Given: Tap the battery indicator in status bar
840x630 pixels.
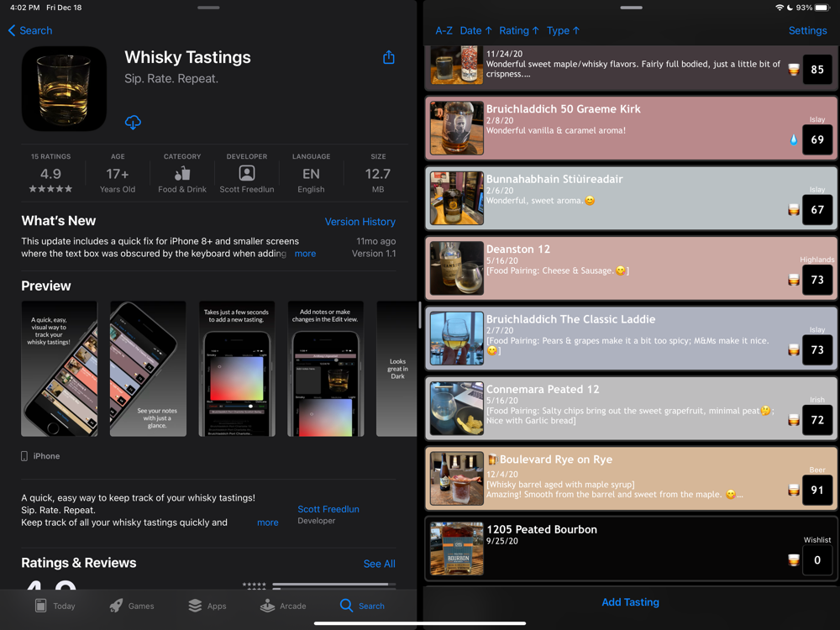Looking at the screenshot, I should [x=822, y=8].
